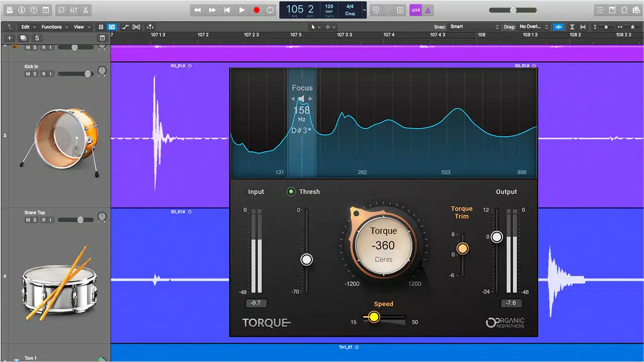Expand the Snap Smart dropdown

click(x=474, y=27)
